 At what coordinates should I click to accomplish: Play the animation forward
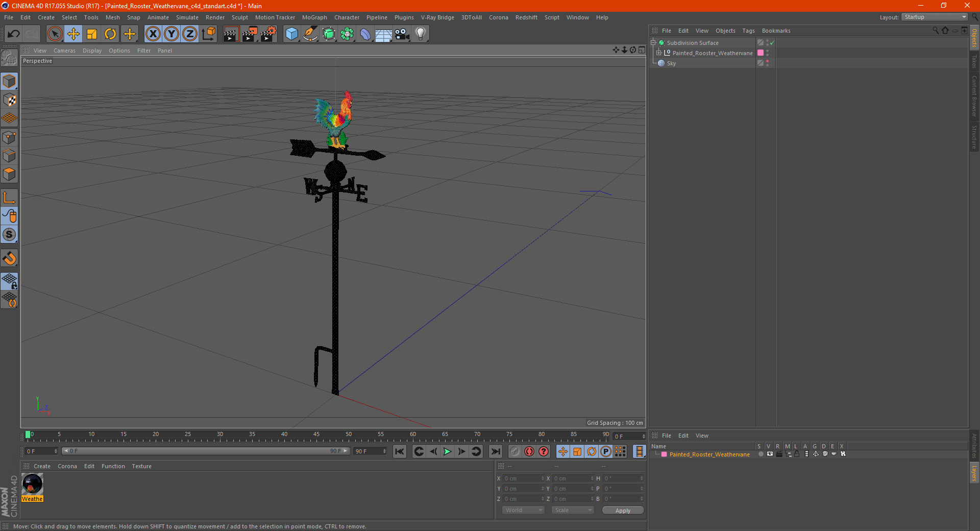point(447,451)
